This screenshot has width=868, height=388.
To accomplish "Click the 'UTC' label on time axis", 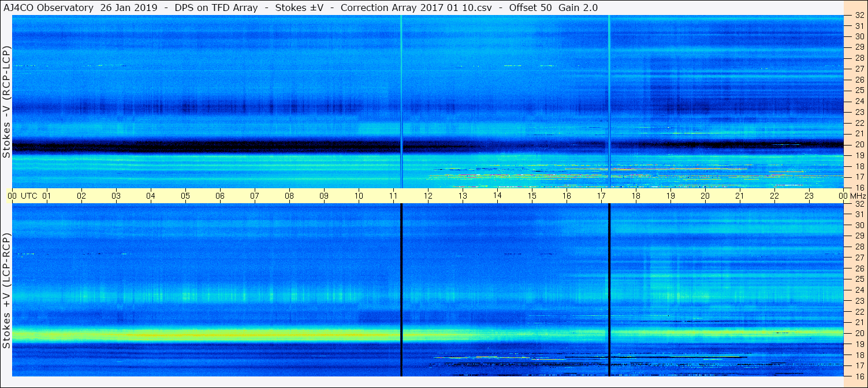I will (x=29, y=196).
